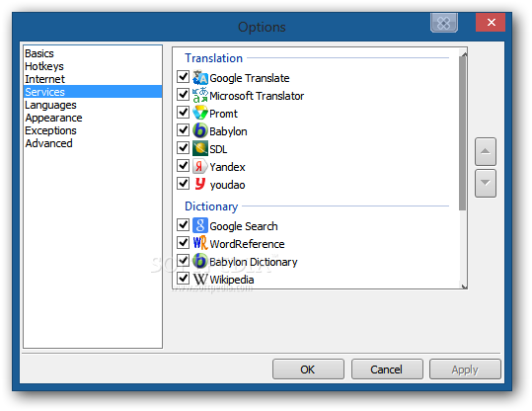The width and height of the screenshot is (532, 411).
Task: Select the WordReference label
Action: coord(247,244)
